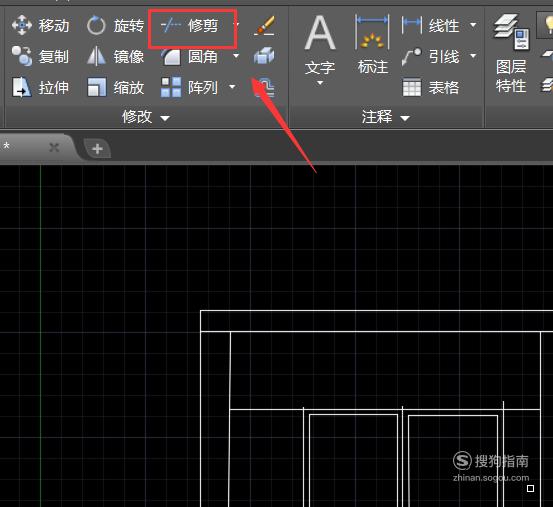Select the 拉伸 (Stretch) tool
Viewport: 553px width, 507px height.
pyautogui.click(x=40, y=87)
